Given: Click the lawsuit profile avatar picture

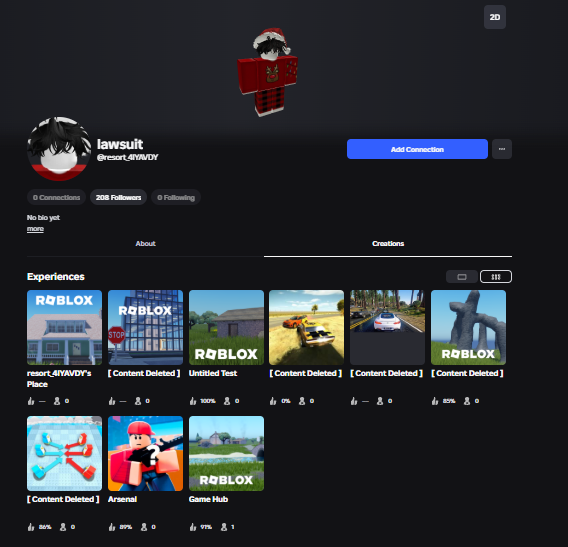Looking at the screenshot, I should tap(59, 149).
